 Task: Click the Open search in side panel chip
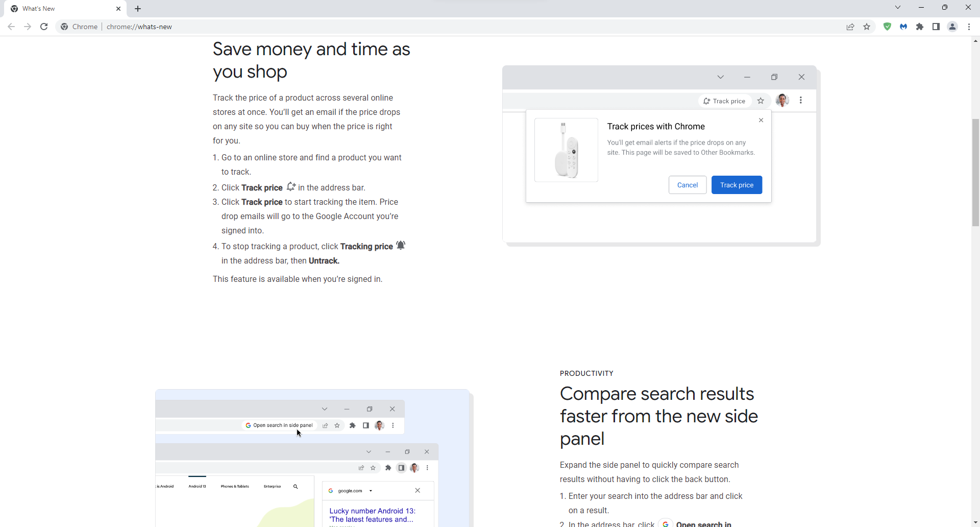pyautogui.click(x=279, y=425)
